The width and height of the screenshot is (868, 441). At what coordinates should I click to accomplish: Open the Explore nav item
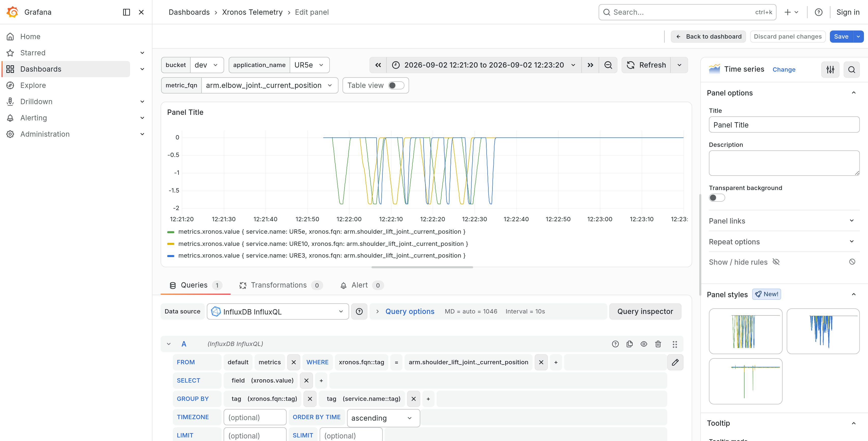[33, 85]
